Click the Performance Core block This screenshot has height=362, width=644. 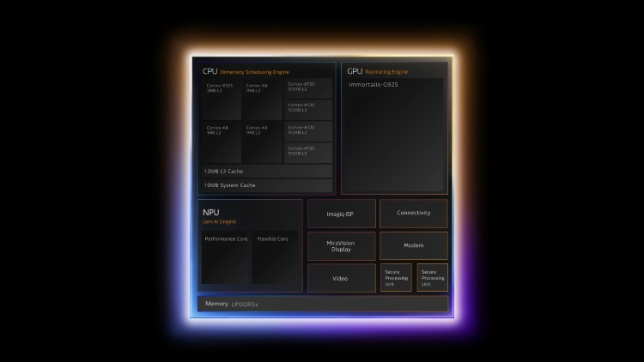click(x=226, y=256)
